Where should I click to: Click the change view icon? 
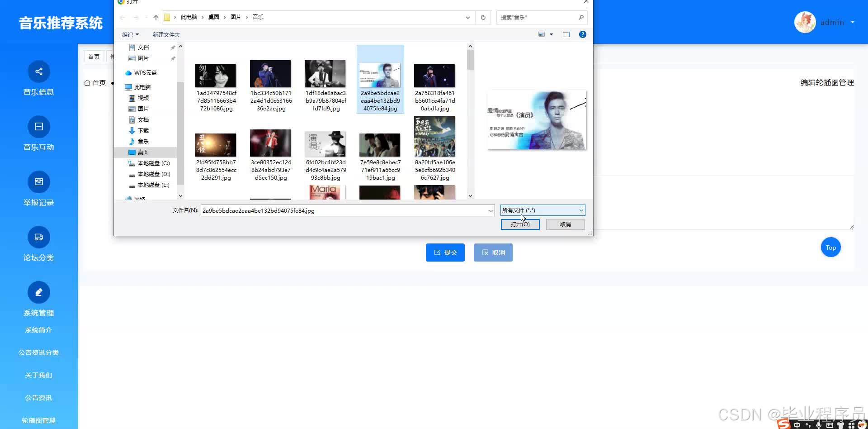pos(542,34)
